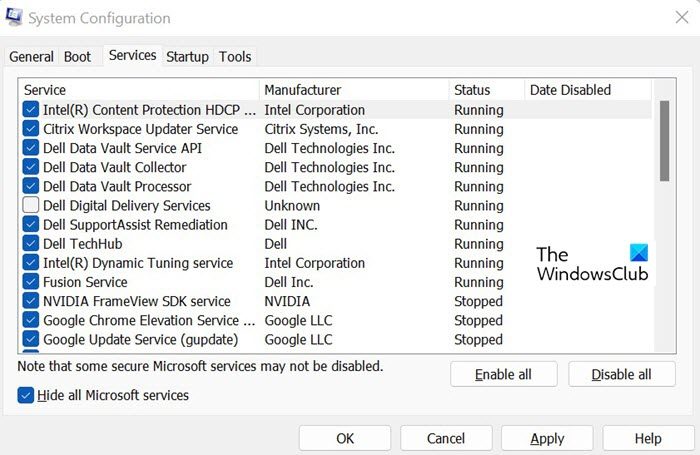This screenshot has height=455, width=700.
Task: Close the System Configuration window
Action: pyautogui.click(x=681, y=17)
